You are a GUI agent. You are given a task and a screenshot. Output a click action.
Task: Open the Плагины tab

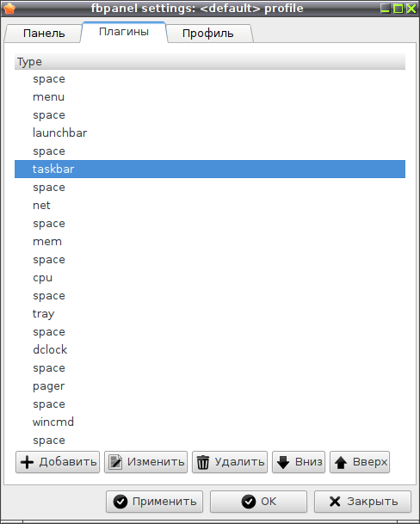[124, 32]
